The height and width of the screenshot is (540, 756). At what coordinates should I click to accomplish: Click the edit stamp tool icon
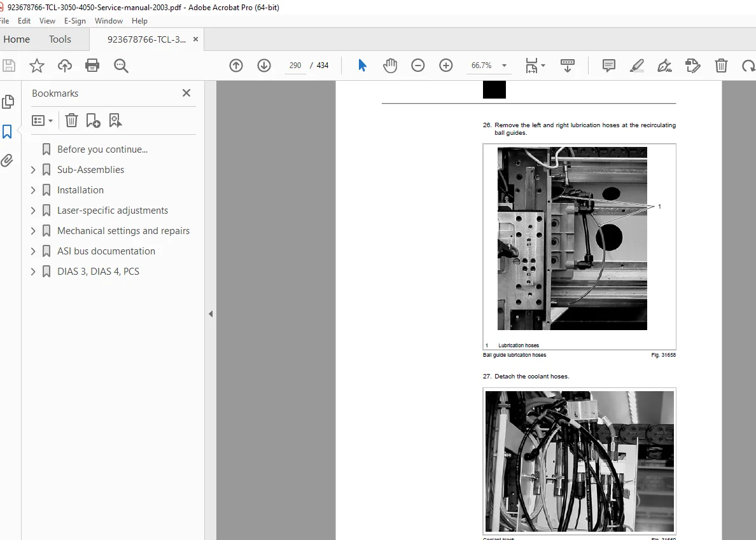click(x=693, y=66)
